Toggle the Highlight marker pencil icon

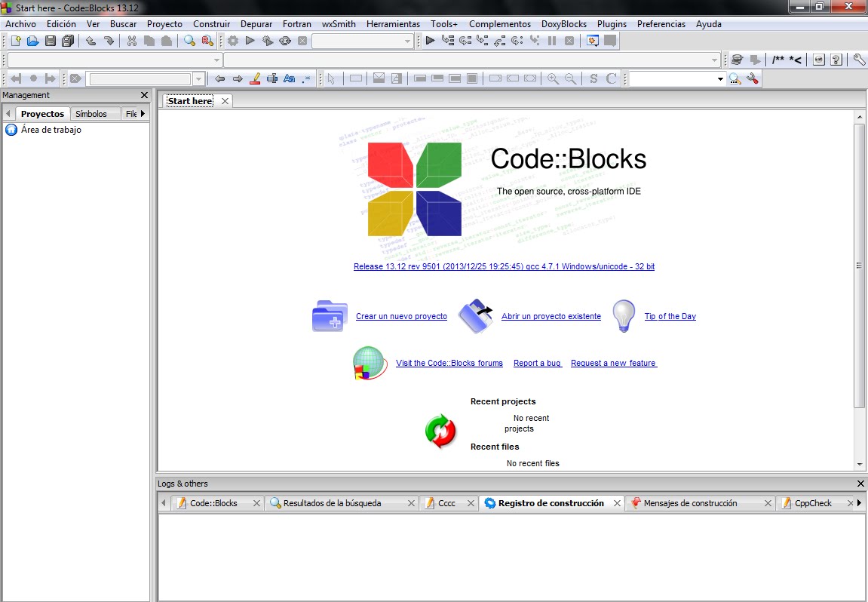255,78
